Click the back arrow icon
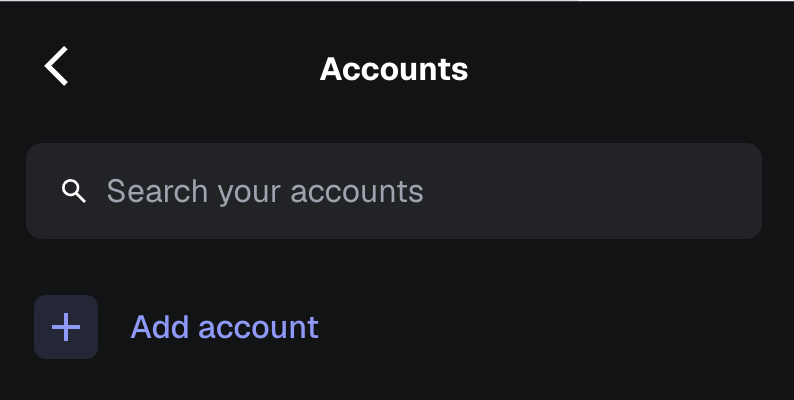 [x=57, y=67]
